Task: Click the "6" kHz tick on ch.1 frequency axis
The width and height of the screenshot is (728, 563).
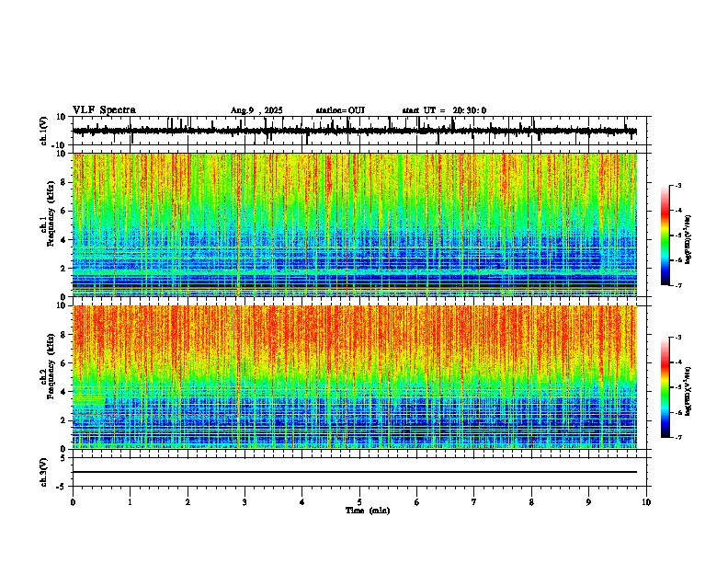Action: pos(64,211)
